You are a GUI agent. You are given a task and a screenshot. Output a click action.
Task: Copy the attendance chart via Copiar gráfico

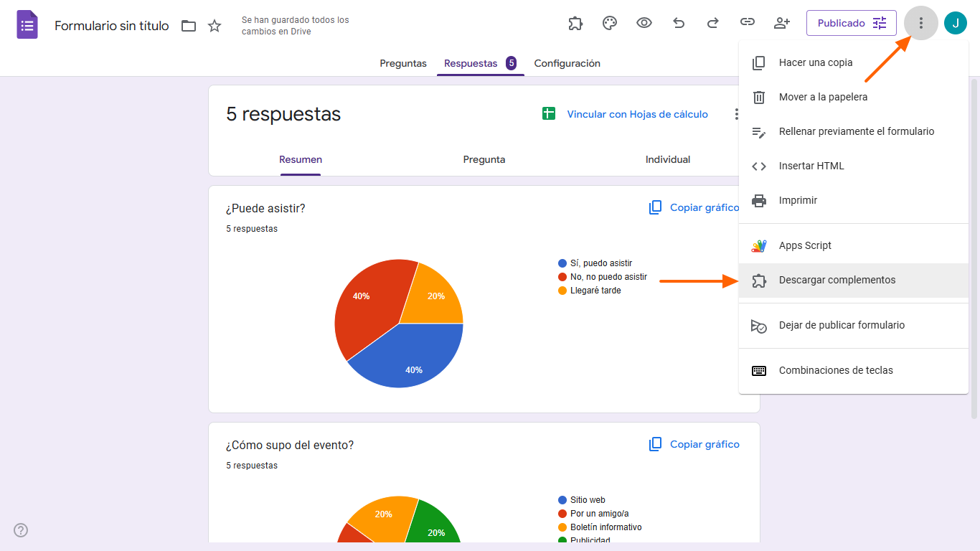695,207
